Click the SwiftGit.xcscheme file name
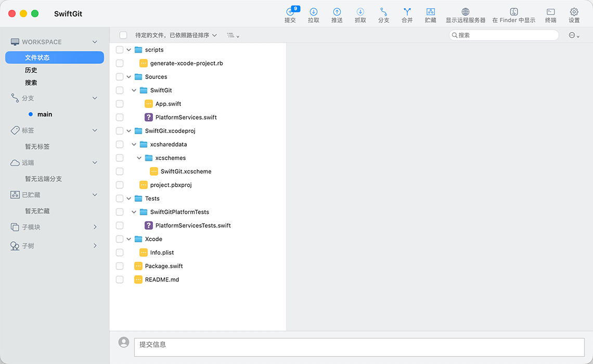This screenshot has height=364, width=593. pyautogui.click(x=186, y=171)
